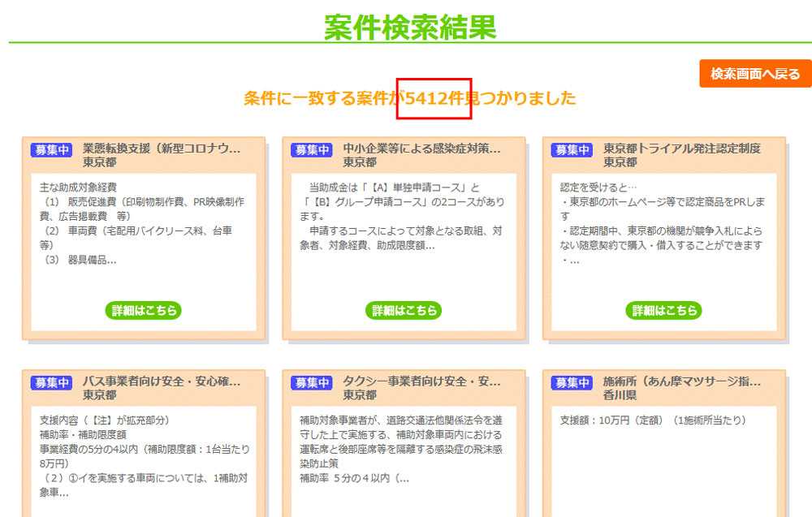The height and width of the screenshot is (517, 812).
Task: Click 募集中 badge on 中小企業等による感染症対策 card
Action: click(x=312, y=150)
